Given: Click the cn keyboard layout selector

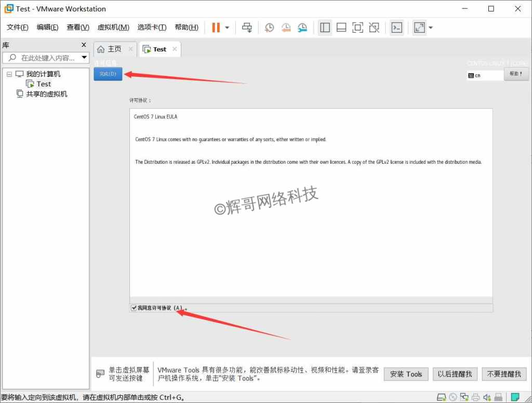Looking at the screenshot, I should (485, 75).
